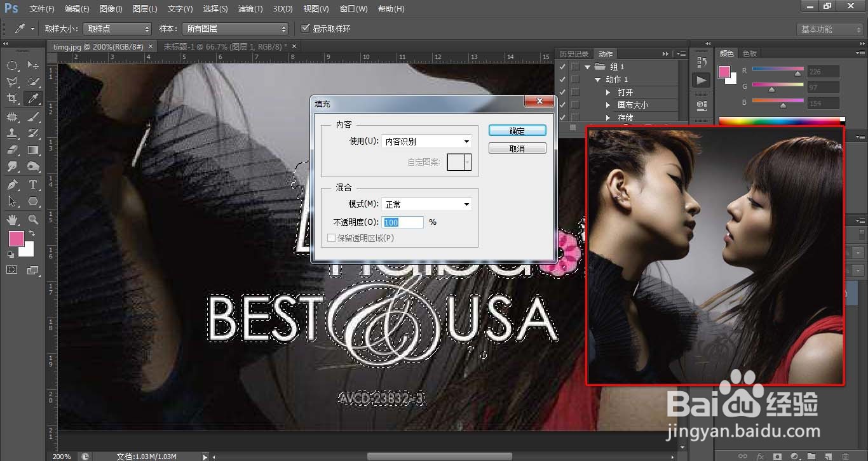Click the zoom percentage field in status bar

pos(63,456)
